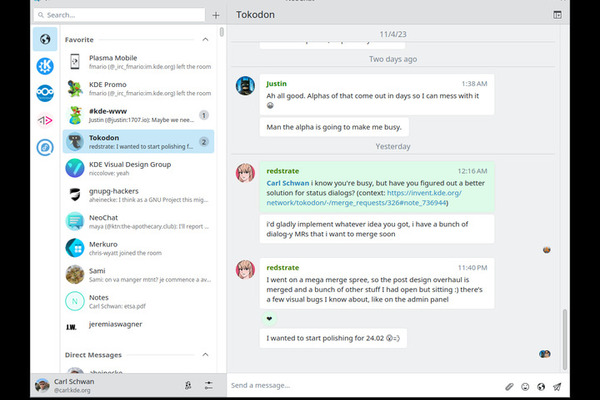Click redstrate's avatar beside 12:16 AM message

pyautogui.click(x=245, y=173)
